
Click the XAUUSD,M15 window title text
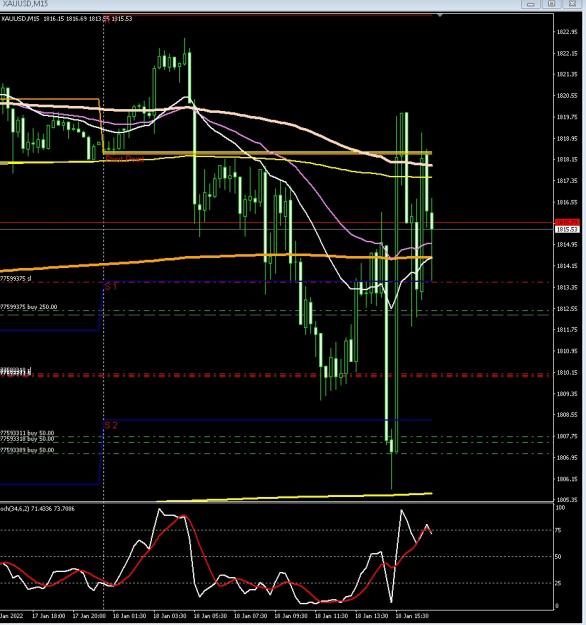point(24,4)
